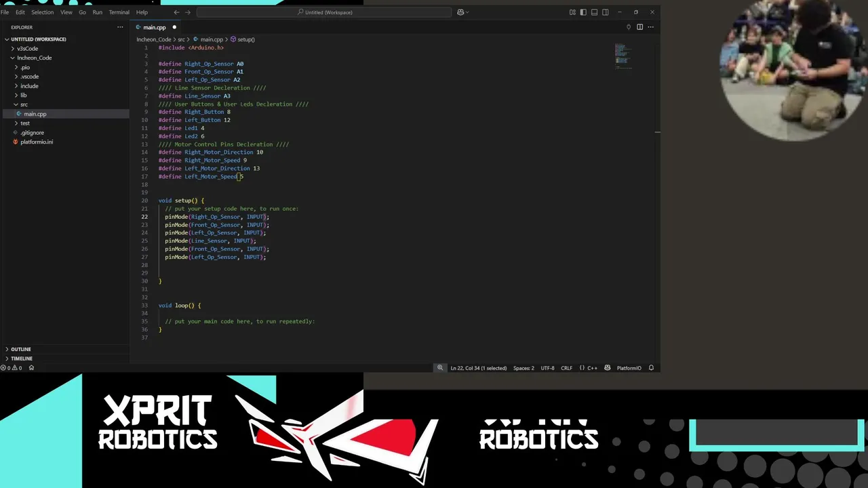Image resolution: width=868 pixels, height=488 pixels.
Task: Click the webcam overlay circle
Action: 792,70
